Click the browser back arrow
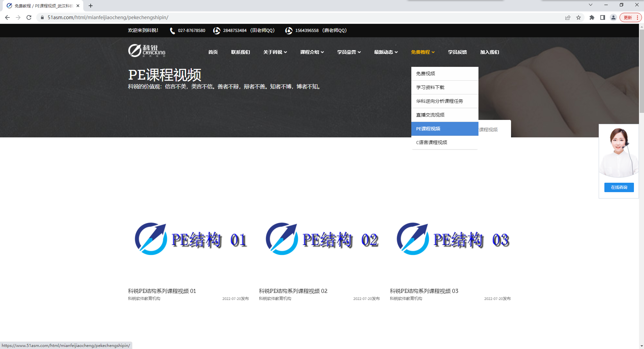This screenshot has height=349, width=644. (7, 17)
